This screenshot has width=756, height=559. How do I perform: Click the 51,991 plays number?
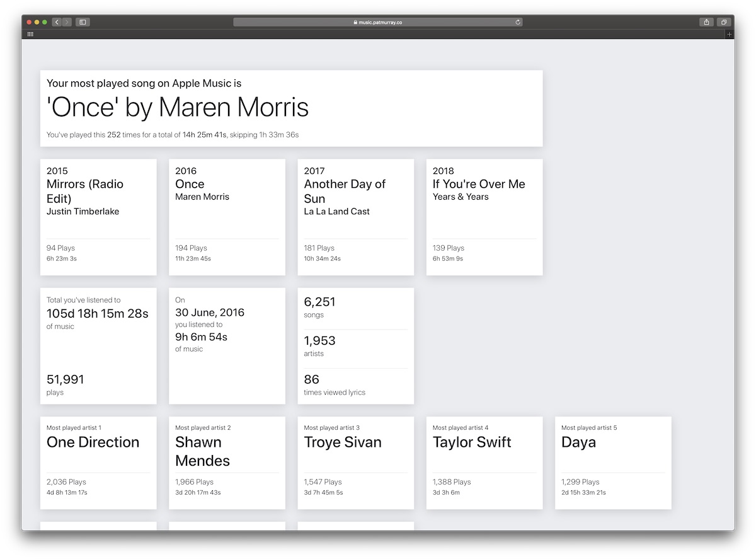[x=65, y=379]
